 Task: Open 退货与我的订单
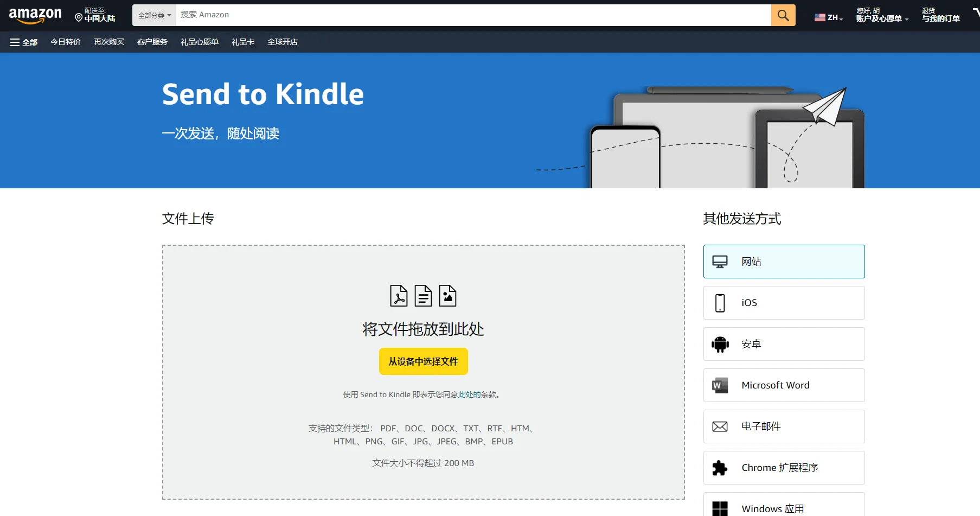point(940,15)
